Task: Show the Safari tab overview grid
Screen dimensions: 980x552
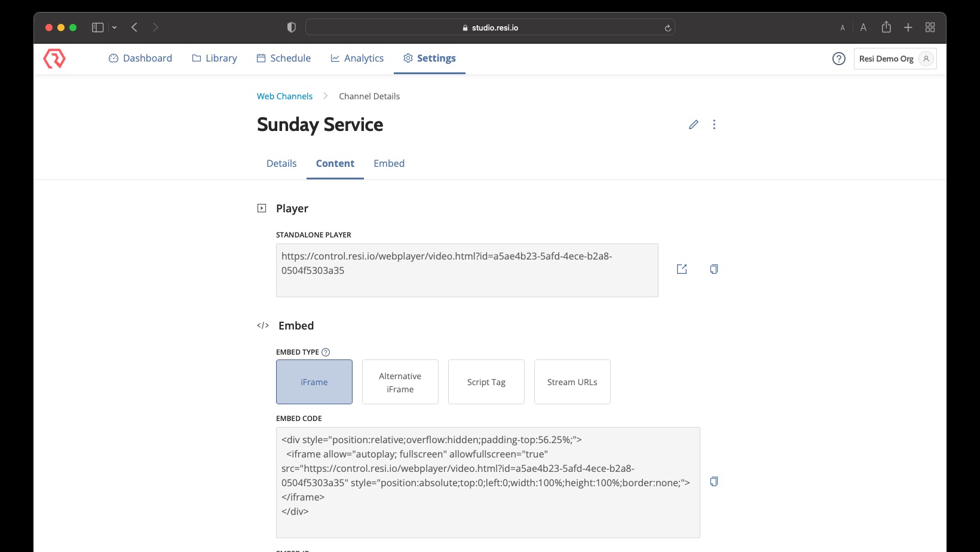Action: pyautogui.click(x=930, y=28)
